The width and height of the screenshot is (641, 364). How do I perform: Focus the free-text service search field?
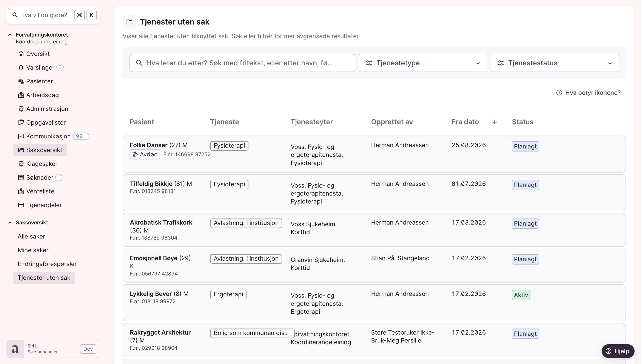pyautogui.click(x=242, y=63)
